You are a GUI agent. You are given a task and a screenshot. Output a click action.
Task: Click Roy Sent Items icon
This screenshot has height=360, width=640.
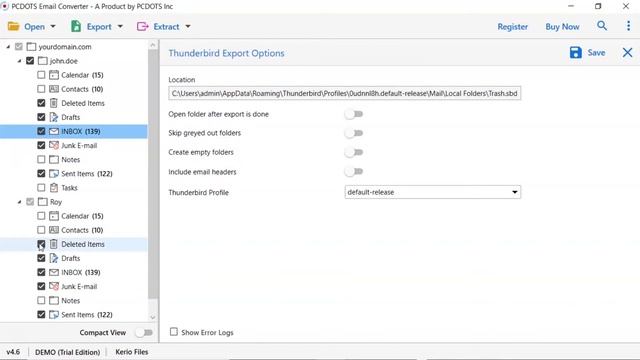[x=54, y=315]
